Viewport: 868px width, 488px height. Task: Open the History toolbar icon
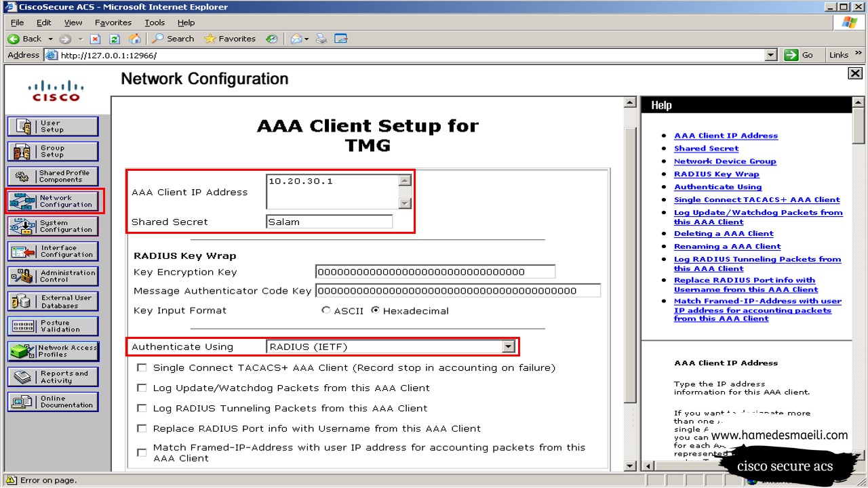pyautogui.click(x=271, y=39)
